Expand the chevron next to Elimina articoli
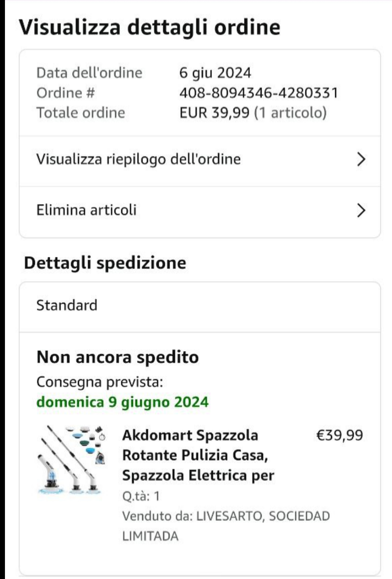This screenshot has height=579, width=392. click(361, 211)
